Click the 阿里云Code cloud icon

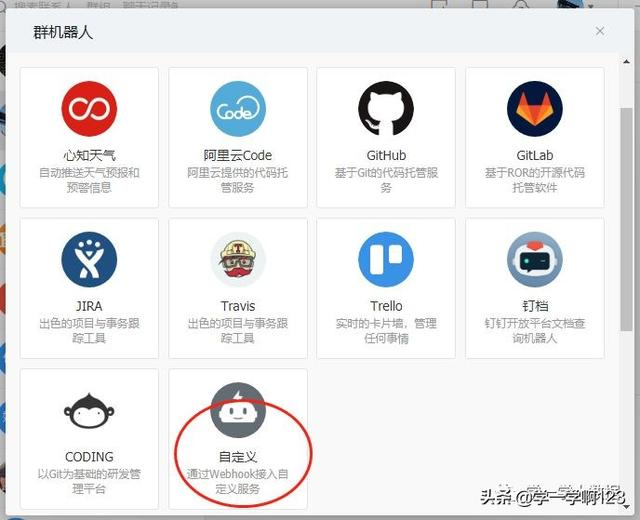[238, 109]
